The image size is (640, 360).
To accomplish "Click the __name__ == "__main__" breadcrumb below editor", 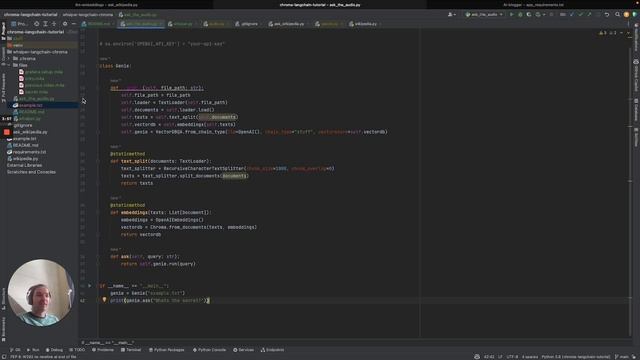I will (x=109, y=343).
